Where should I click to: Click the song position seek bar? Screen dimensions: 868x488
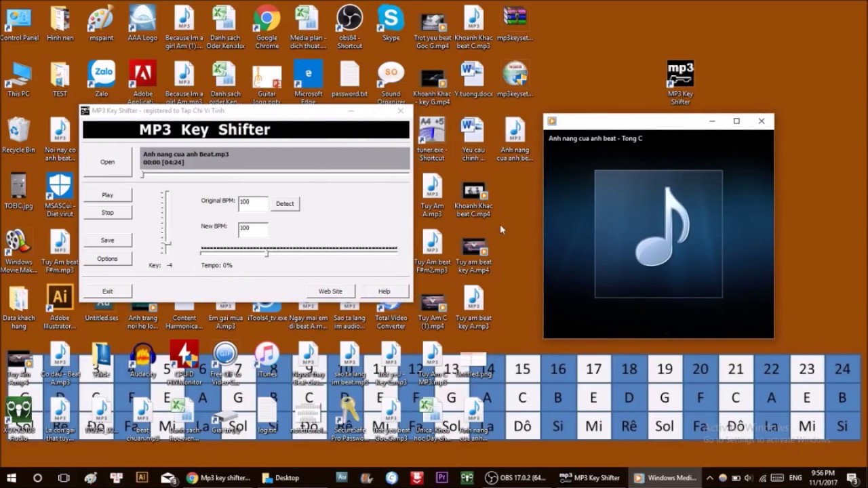(x=275, y=174)
